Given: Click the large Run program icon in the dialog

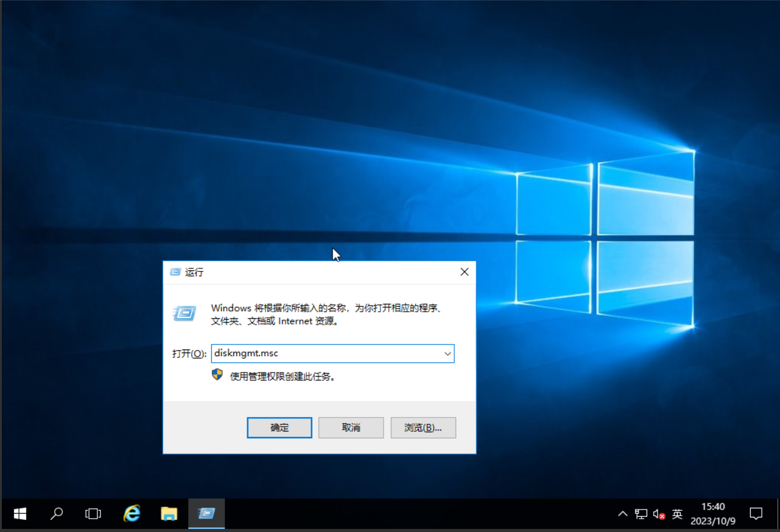Looking at the screenshot, I should coord(184,313).
